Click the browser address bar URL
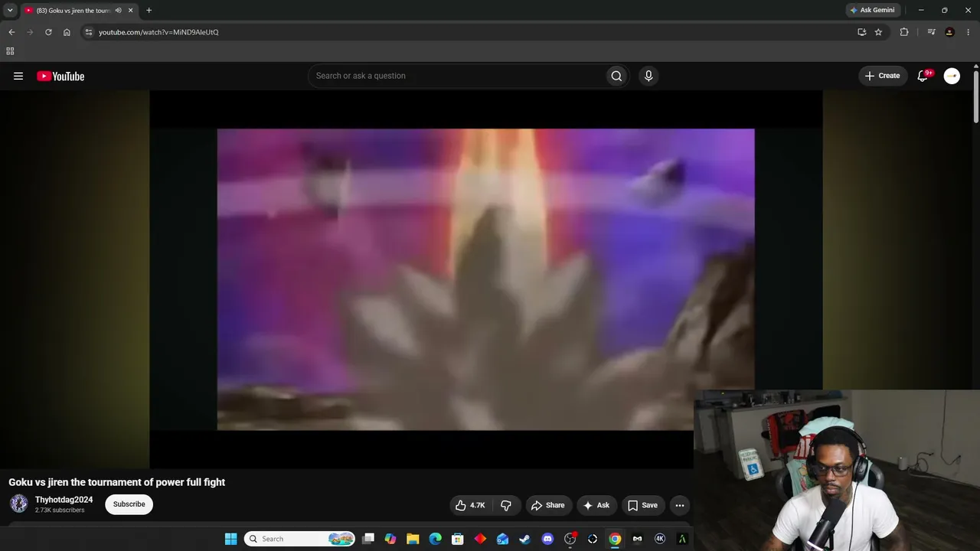This screenshot has width=980, height=551. click(x=158, y=32)
